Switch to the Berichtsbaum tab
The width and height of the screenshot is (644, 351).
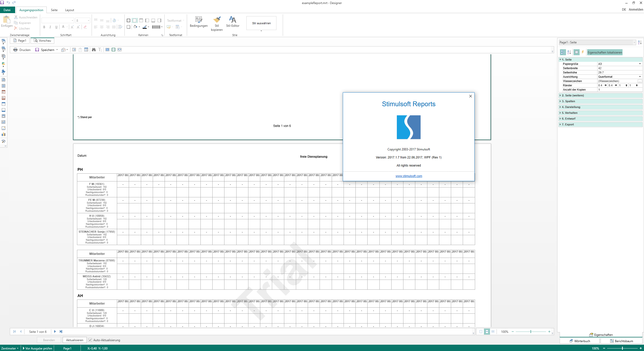(621, 341)
